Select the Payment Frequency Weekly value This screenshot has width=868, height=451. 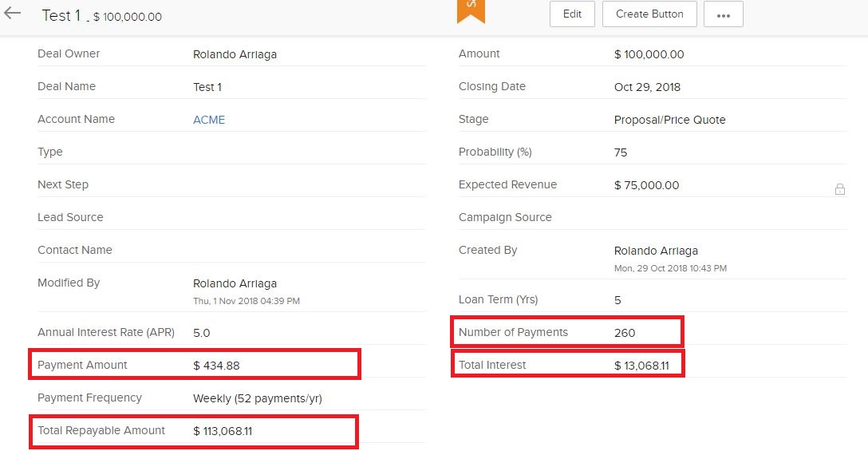(x=257, y=398)
